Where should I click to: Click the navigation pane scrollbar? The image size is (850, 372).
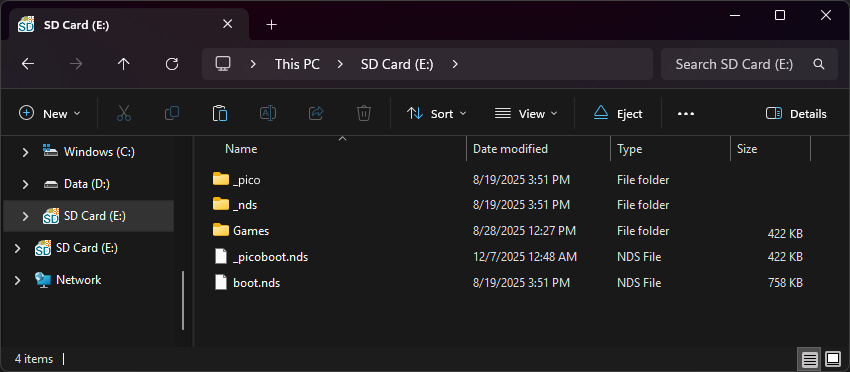point(183,300)
